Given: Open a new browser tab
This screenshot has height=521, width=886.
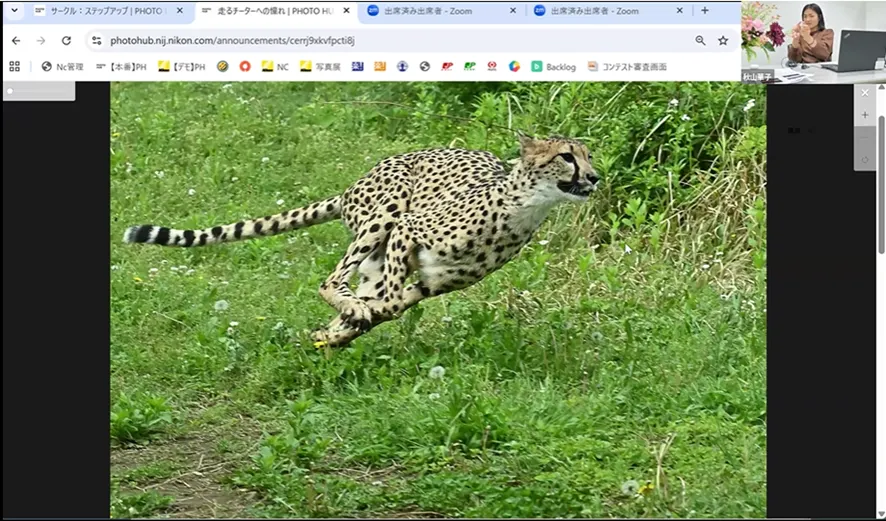Looking at the screenshot, I should coord(705,11).
